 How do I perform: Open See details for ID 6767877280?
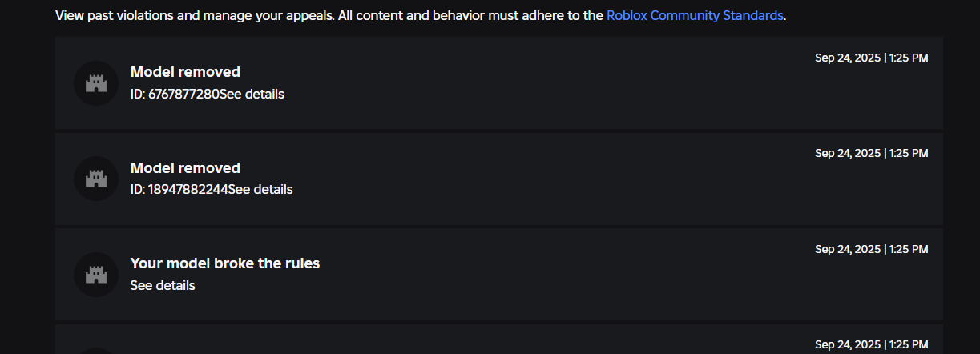(x=252, y=94)
